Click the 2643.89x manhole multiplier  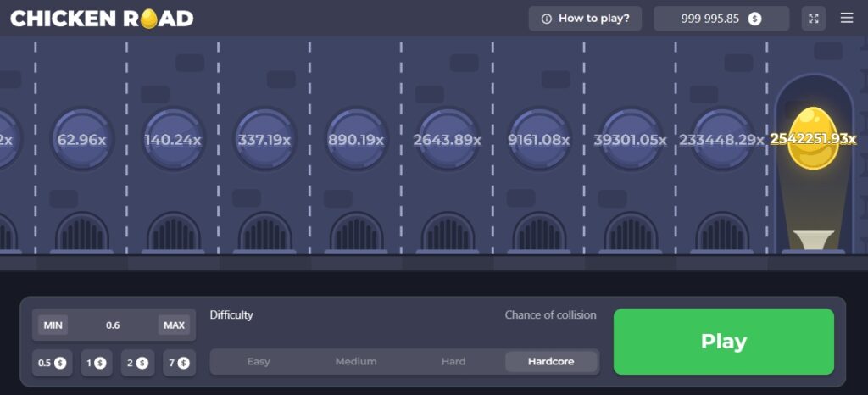(448, 139)
